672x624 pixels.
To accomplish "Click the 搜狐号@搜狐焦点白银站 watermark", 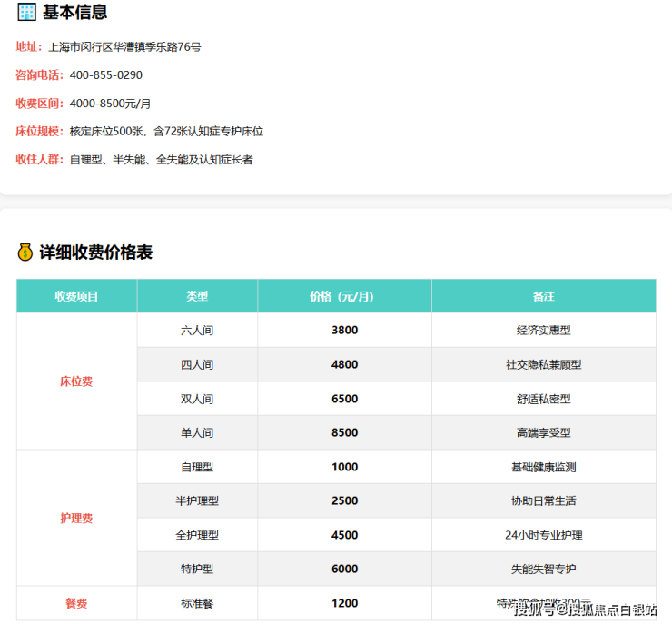I will pyautogui.click(x=586, y=608).
